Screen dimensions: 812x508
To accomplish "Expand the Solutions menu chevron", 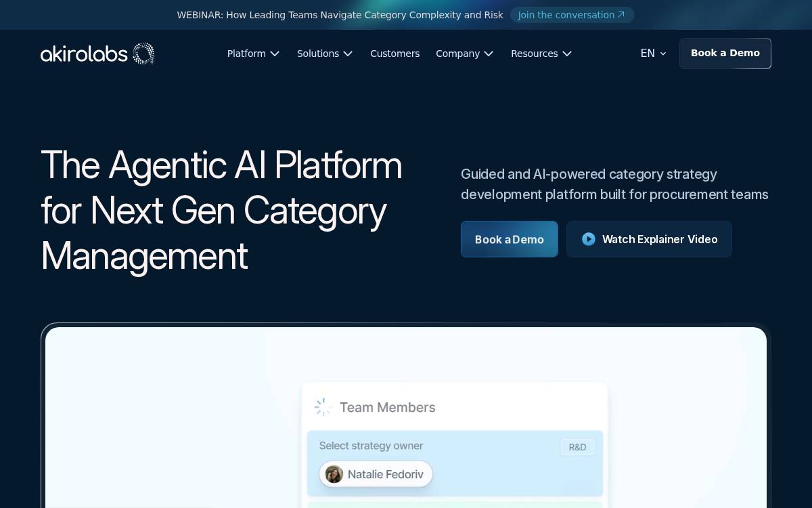I will pos(348,54).
